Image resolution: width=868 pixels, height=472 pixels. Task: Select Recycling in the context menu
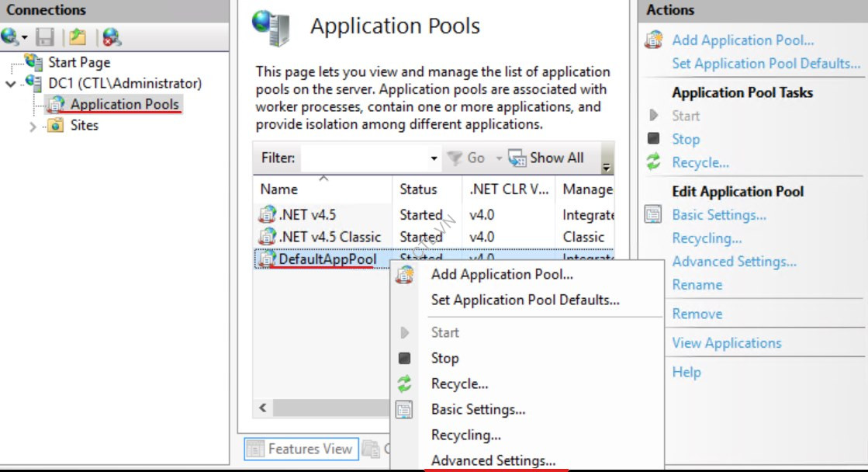tap(465, 435)
